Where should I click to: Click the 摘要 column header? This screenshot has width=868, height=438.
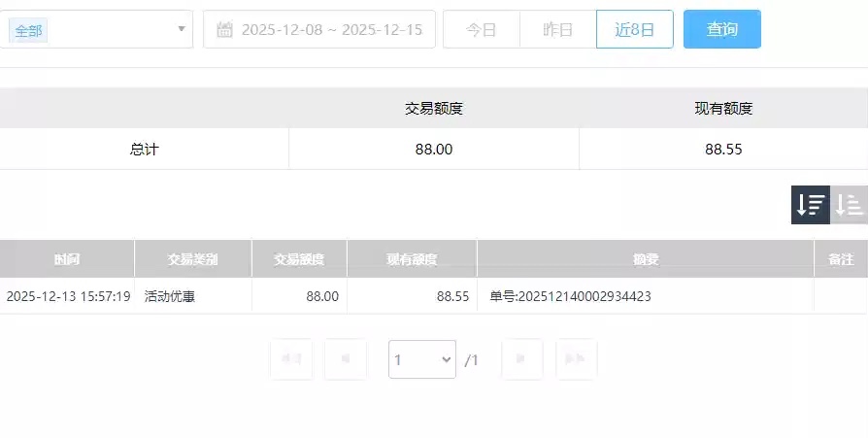click(x=646, y=259)
